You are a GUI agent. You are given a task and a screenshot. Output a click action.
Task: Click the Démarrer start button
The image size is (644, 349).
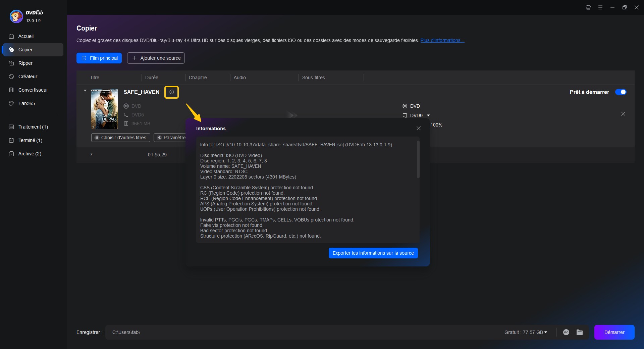click(614, 332)
